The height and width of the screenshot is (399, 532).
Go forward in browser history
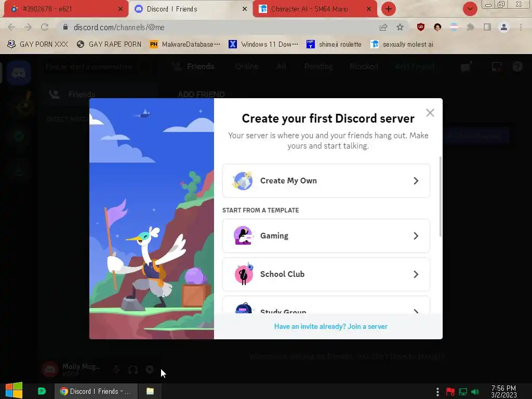pos(28,27)
